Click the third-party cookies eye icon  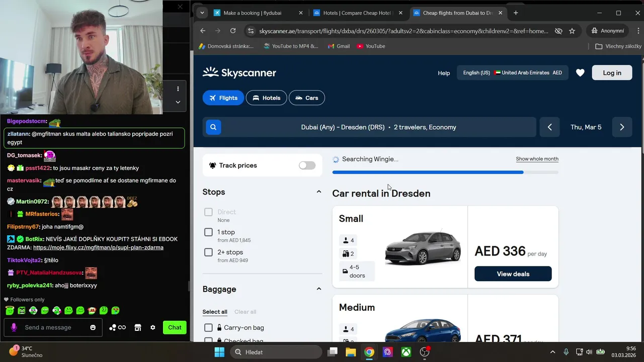point(558,31)
